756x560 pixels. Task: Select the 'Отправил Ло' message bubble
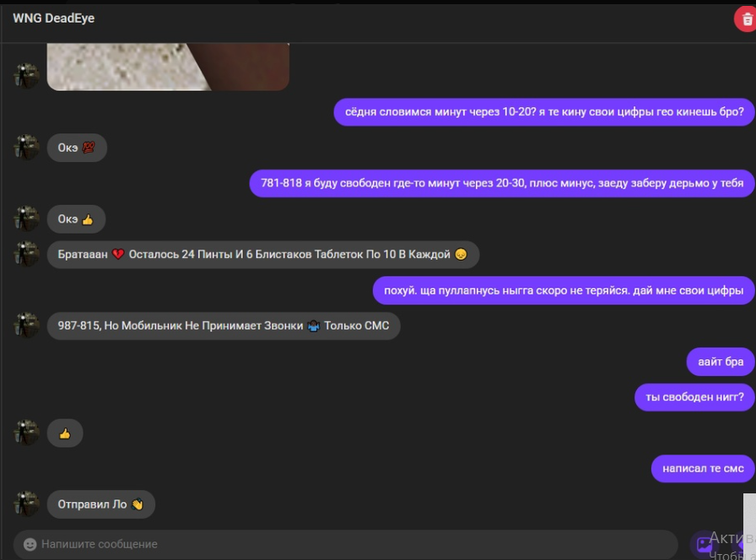[x=100, y=504]
